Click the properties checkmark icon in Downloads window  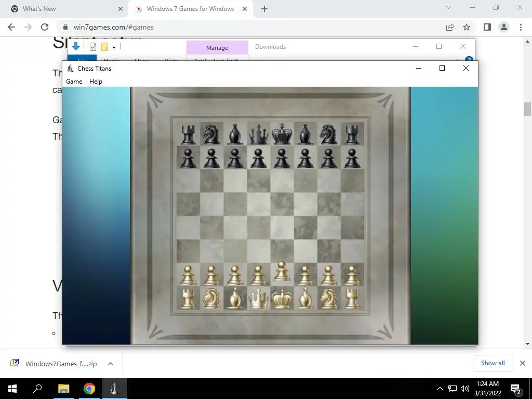[92, 47]
